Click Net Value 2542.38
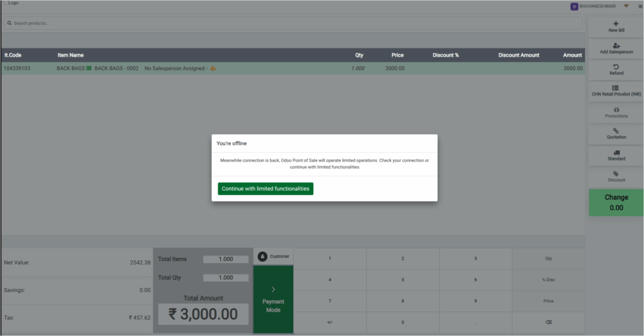Image resolution: width=644 pixels, height=336 pixels. coord(140,262)
